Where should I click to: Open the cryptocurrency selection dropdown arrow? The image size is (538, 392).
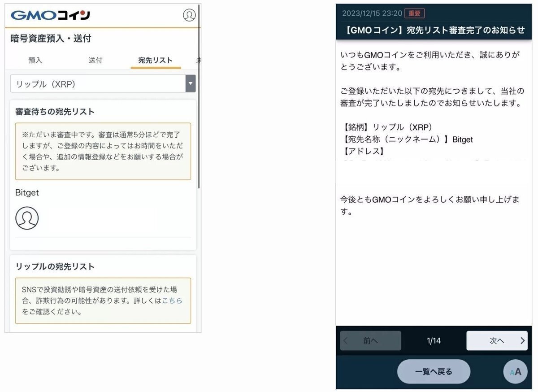(x=190, y=84)
